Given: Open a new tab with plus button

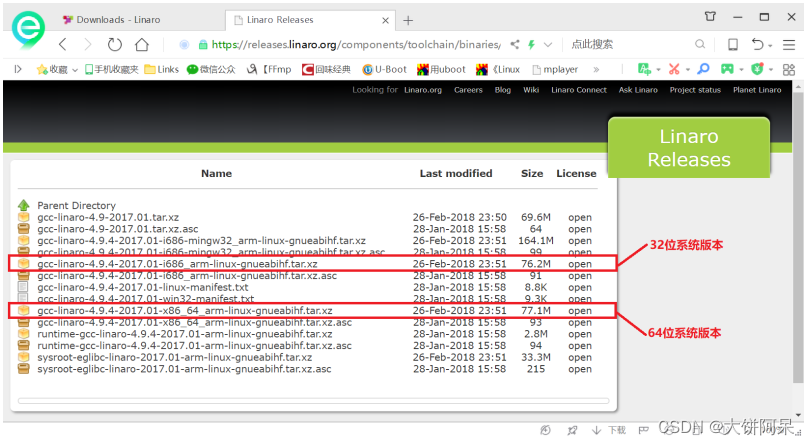Looking at the screenshot, I should tap(408, 20).
